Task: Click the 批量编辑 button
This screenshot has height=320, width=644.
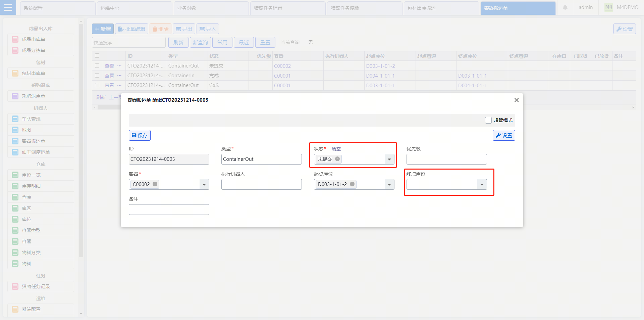Action: tap(131, 29)
